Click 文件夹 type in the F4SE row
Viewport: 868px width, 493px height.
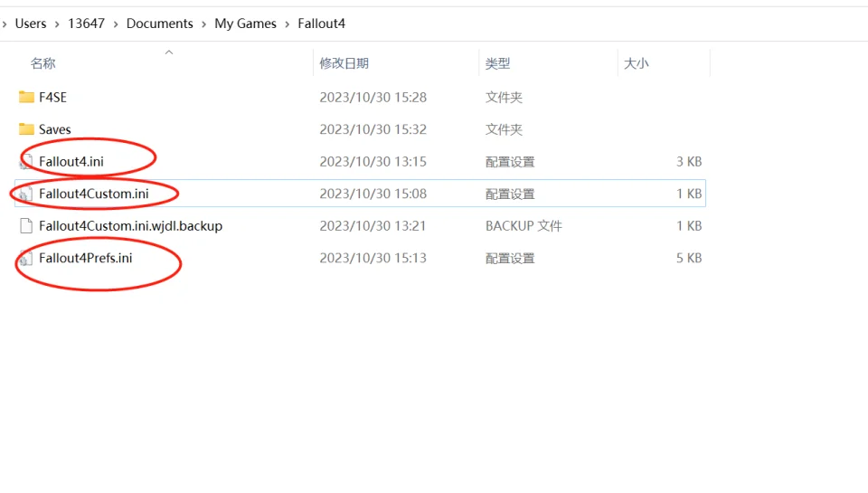pos(504,98)
